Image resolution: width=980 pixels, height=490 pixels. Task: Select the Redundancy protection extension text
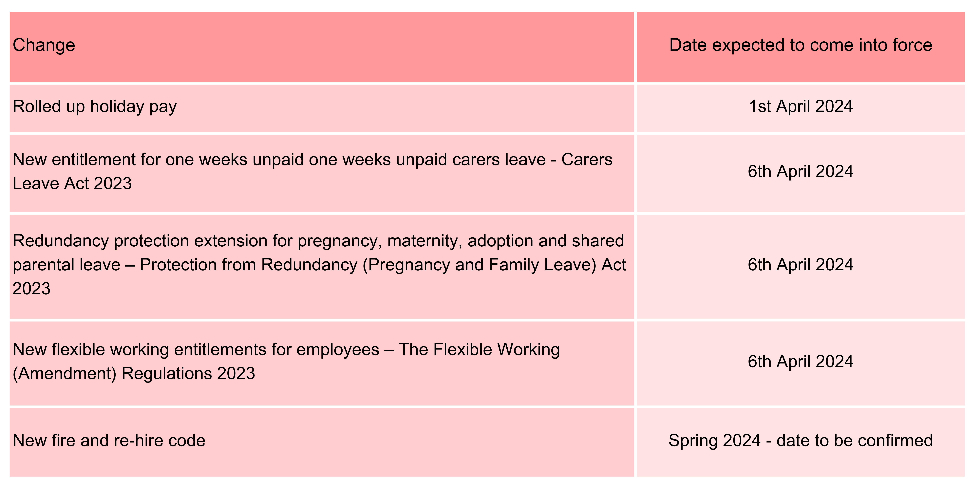[321, 266]
